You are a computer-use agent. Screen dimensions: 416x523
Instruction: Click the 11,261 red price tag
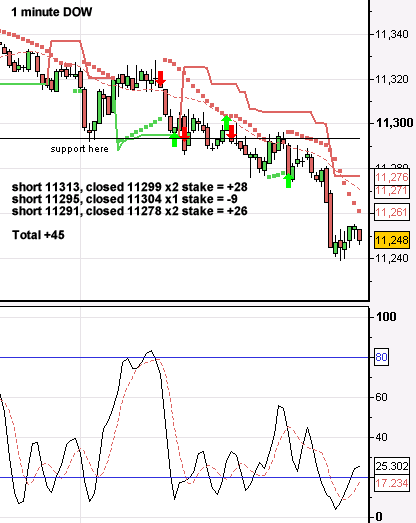point(392,212)
